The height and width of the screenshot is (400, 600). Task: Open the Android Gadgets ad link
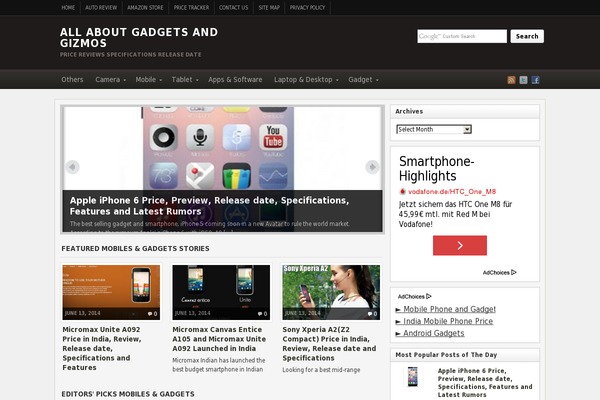434,333
